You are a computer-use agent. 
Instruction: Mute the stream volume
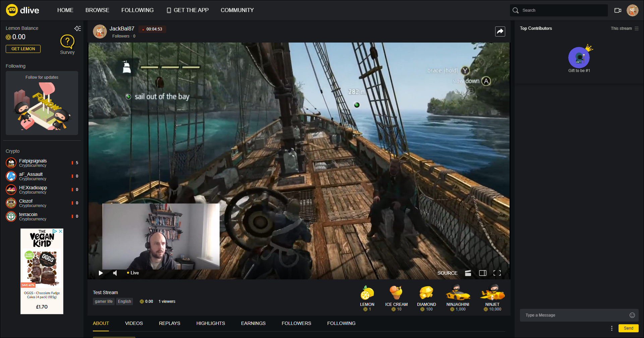(x=115, y=273)
